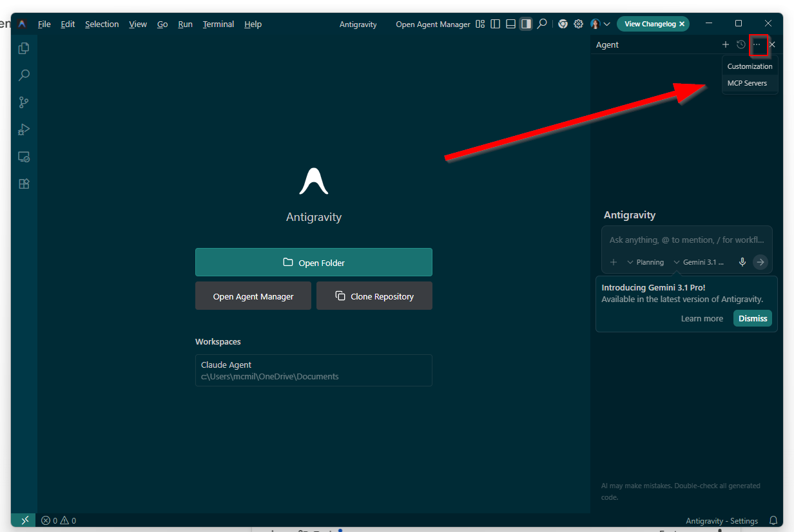Toggle the agent side panel
Screen dimensions: 794x532
(527, 24)
